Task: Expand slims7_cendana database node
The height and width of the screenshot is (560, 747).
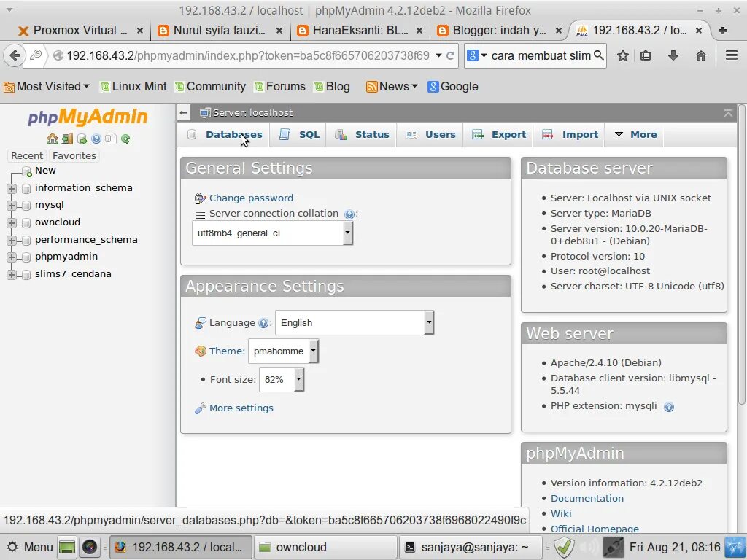Action: tap(12, 275)
